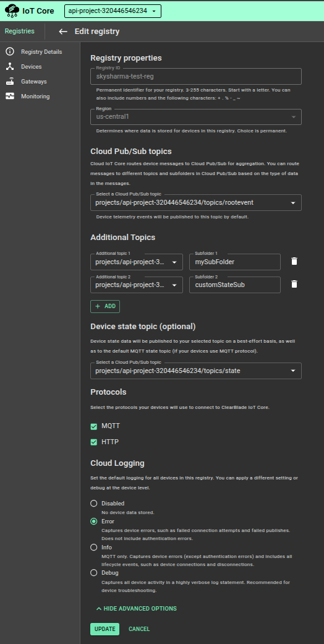The width and height of the screenshot is (324, 644).
Task: Uncheck the MQTT protocol checkbox
Action: pos(94,427)
